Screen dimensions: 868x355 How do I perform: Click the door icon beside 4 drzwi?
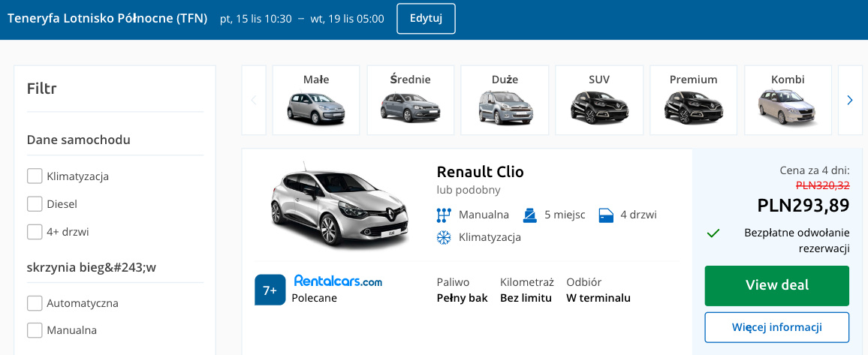coord(606,215)
